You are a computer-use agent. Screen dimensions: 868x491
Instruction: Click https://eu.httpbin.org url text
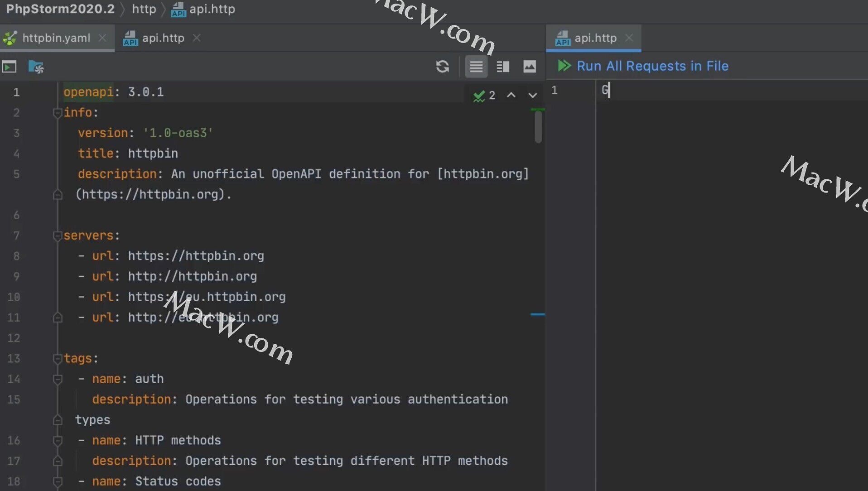tap(207, 297)
